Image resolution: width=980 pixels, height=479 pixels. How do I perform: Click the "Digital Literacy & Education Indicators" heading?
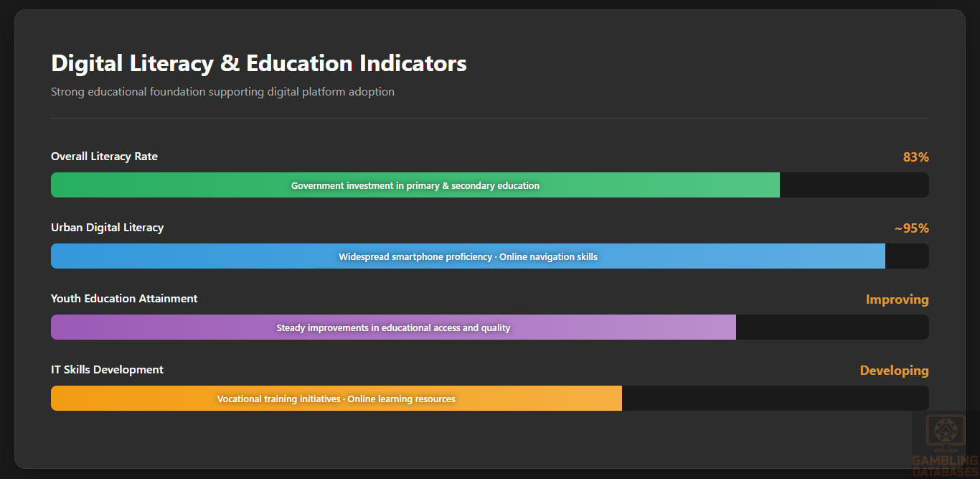tap(258, 63)
